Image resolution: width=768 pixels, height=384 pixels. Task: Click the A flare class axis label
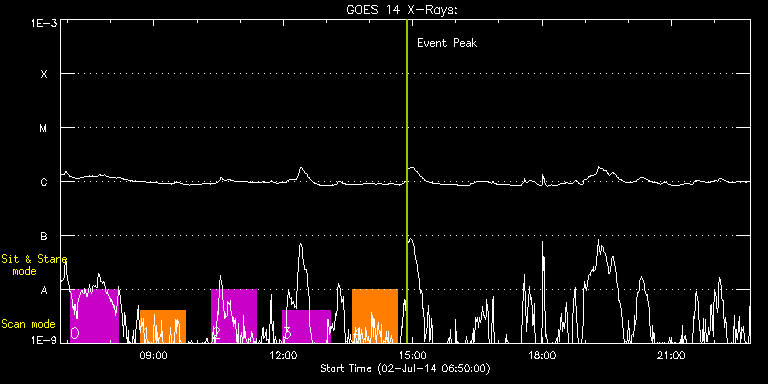click(x=44, y=290)
